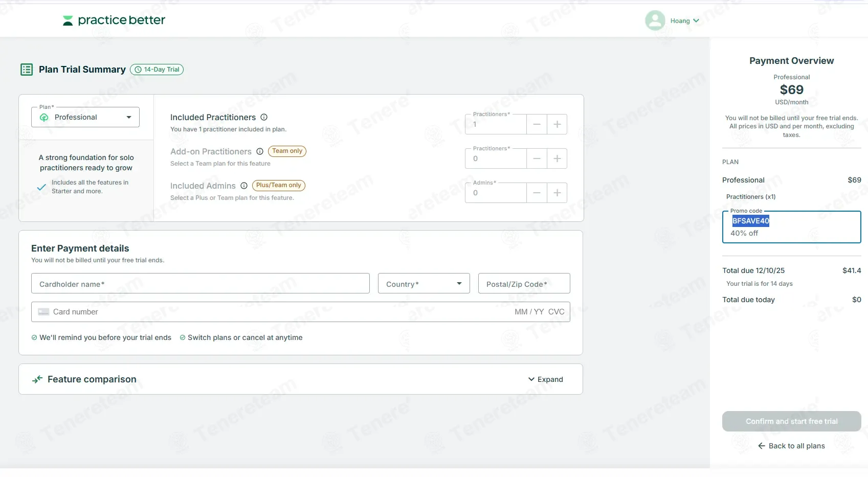Open the Country dropdown
The width and height of the screenshot is (868, 477).
pyautogui.click(x=424, y=284)
